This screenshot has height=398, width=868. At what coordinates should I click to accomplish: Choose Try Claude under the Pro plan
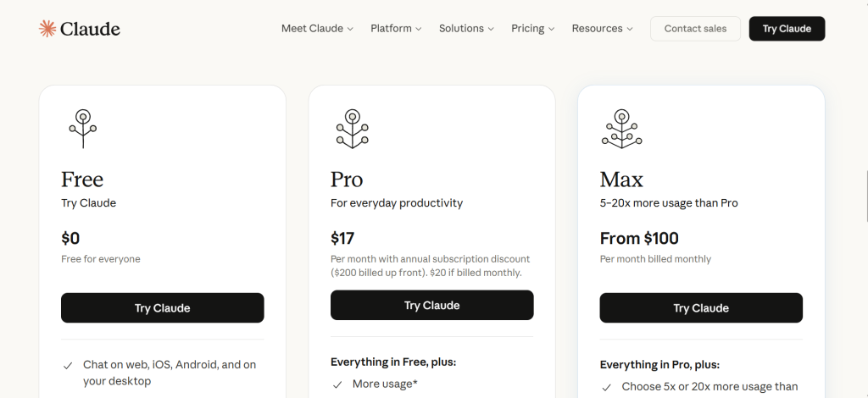coord(431,306)
